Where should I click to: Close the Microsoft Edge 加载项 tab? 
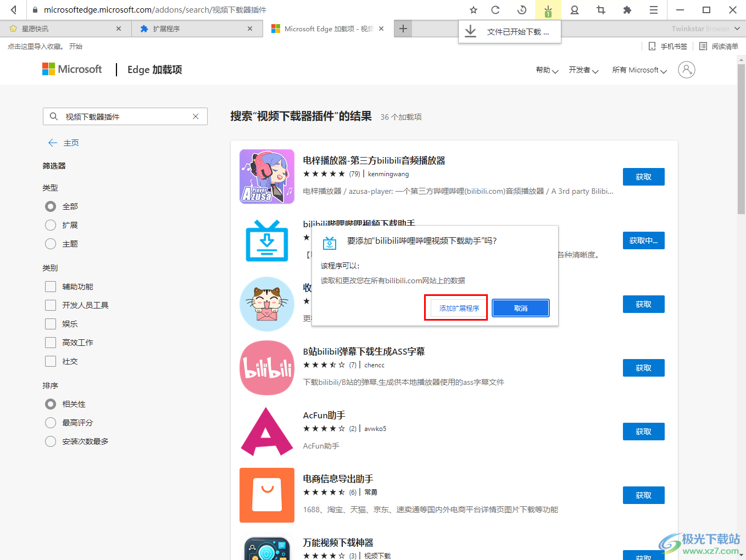click(x=381, y=29)
